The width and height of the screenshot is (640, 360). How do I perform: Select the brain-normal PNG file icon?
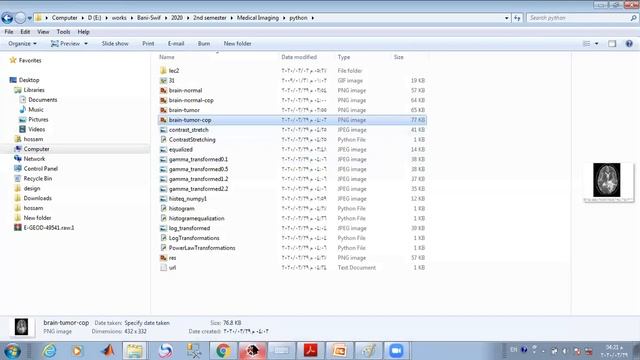click(x=163, y=90)
